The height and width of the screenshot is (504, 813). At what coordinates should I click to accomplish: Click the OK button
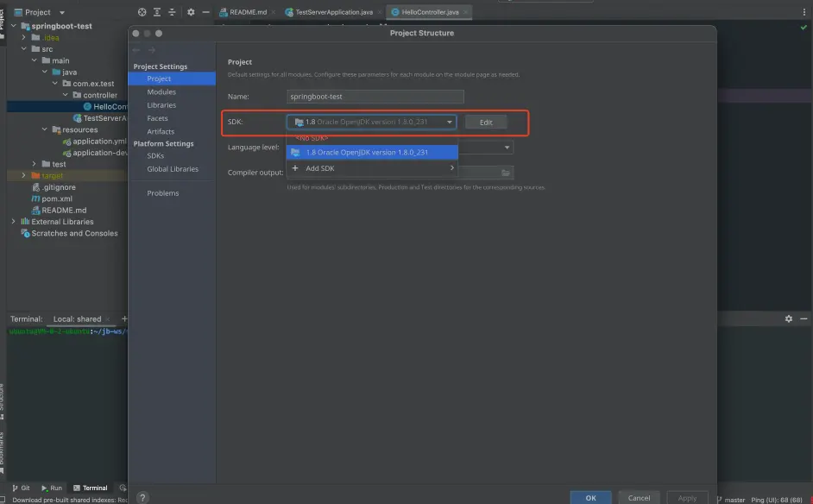tap(590, 498)
